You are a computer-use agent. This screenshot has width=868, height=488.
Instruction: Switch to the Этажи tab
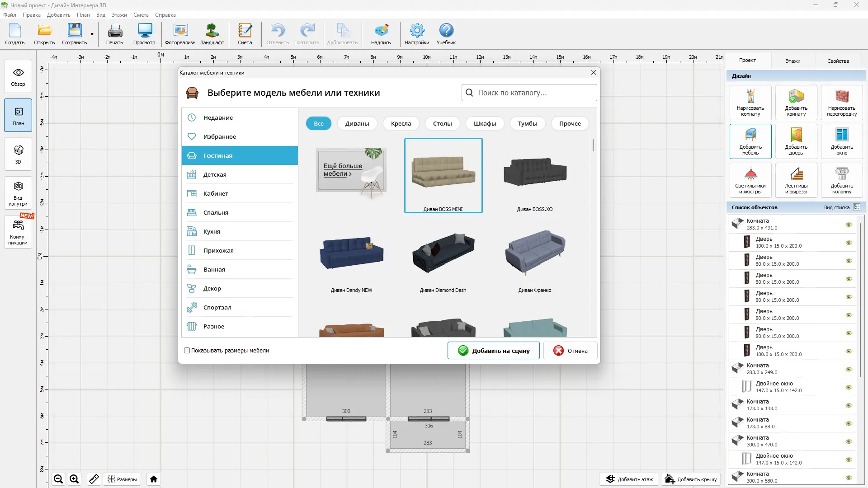coord(792,61)
